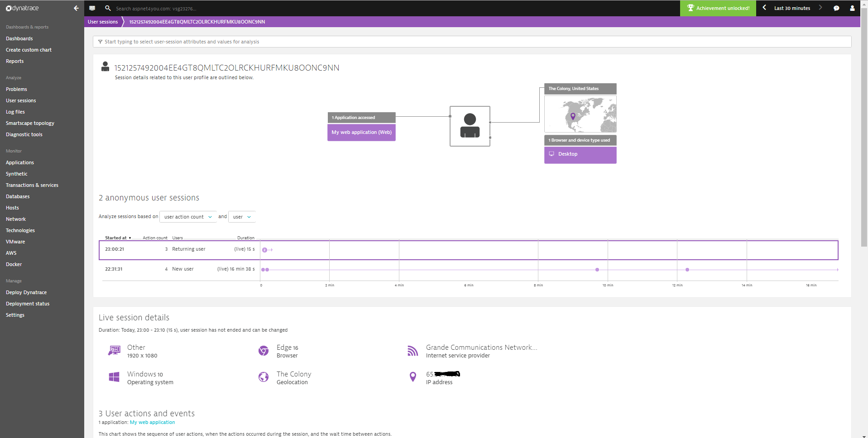This screenshot has width=868, height=438.
Task: Select the 22:31:31 New user session row
Action: tap(468, 270)
